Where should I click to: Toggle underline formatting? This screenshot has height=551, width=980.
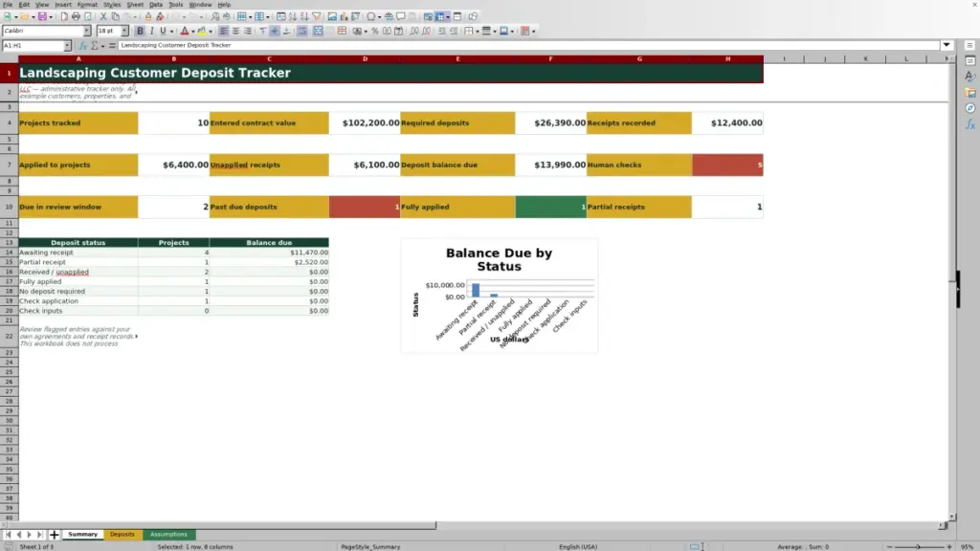point(163,32)
